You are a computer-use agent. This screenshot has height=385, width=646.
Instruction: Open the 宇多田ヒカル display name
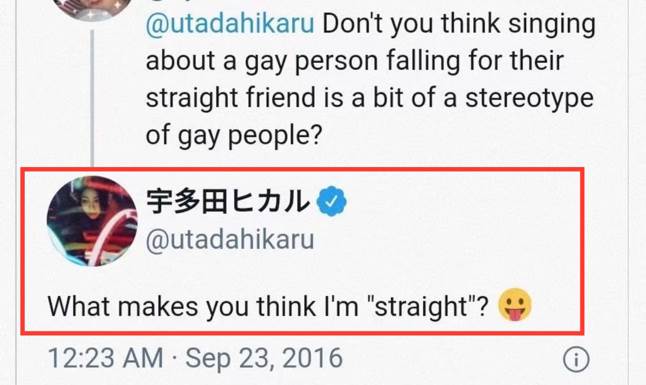(228, 202)
